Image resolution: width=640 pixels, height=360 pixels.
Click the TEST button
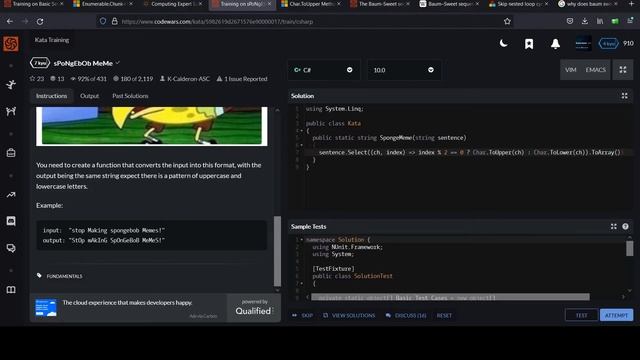[x=582, y=315]
